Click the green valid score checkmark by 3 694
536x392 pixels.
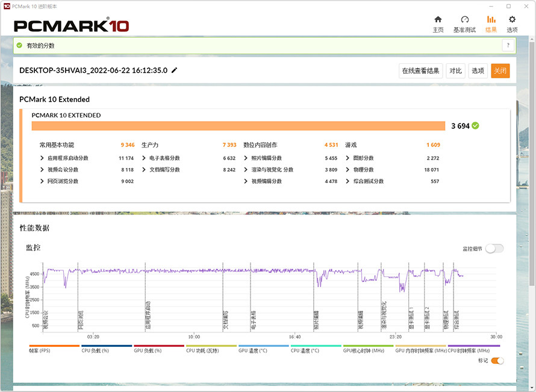(476, 126)
